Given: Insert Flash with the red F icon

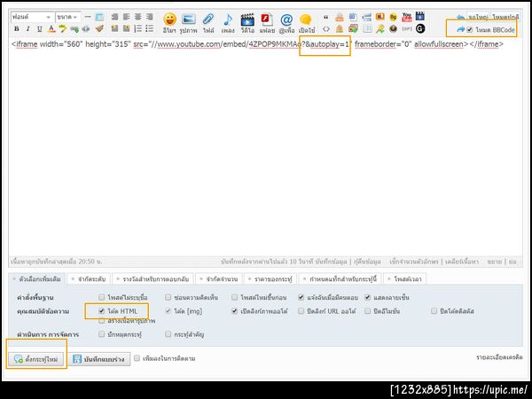Looking at the screenshot, I should click(267, 20).
